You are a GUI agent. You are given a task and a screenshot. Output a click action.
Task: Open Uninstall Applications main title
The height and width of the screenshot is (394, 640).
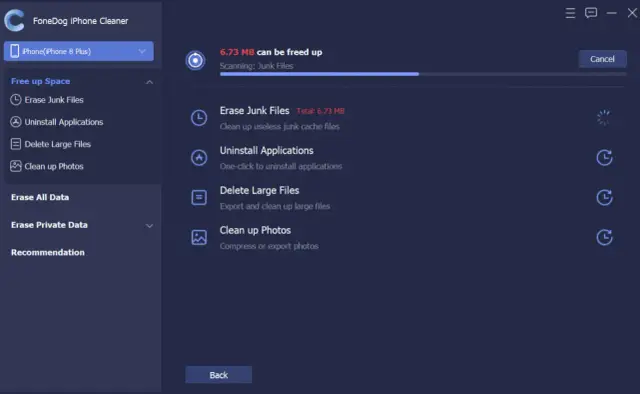click(x=267, y=150)
